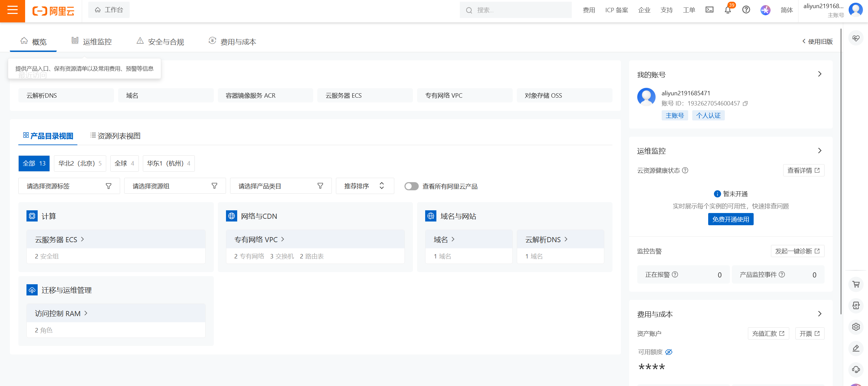This screenshot has height=386, width=868.
Task: Select the 产品目录视图 tab
Action: click(48, 136)
